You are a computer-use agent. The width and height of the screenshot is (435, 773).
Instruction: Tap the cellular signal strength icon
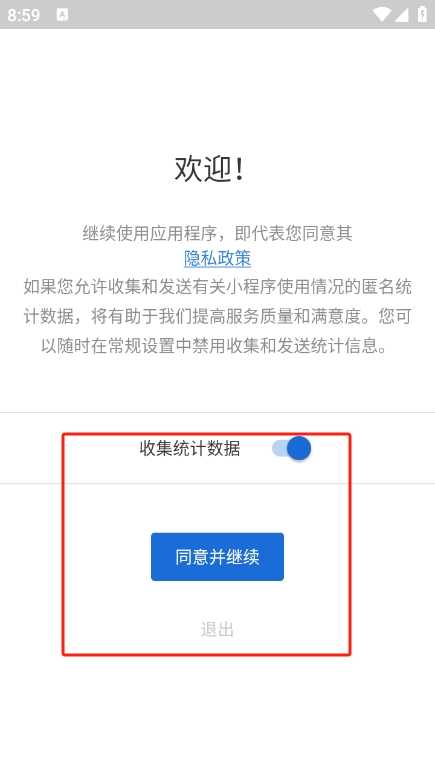(401, 14)
